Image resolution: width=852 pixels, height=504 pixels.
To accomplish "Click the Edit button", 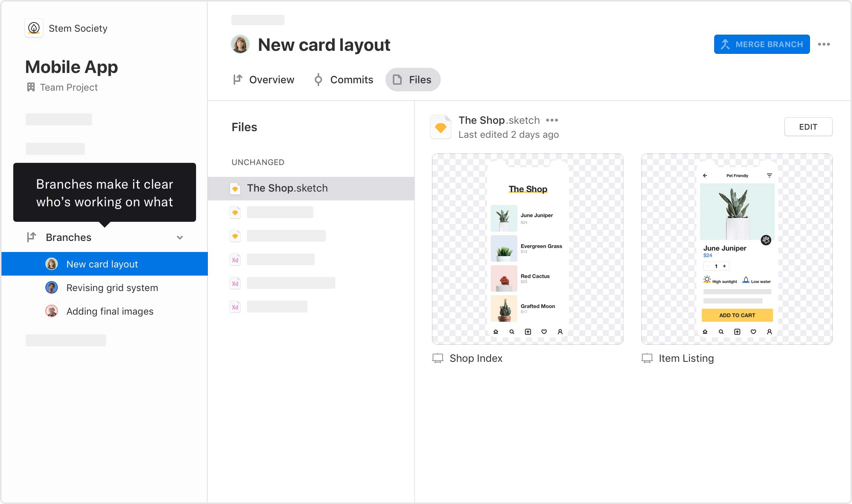I will click(x=809, y=127).
